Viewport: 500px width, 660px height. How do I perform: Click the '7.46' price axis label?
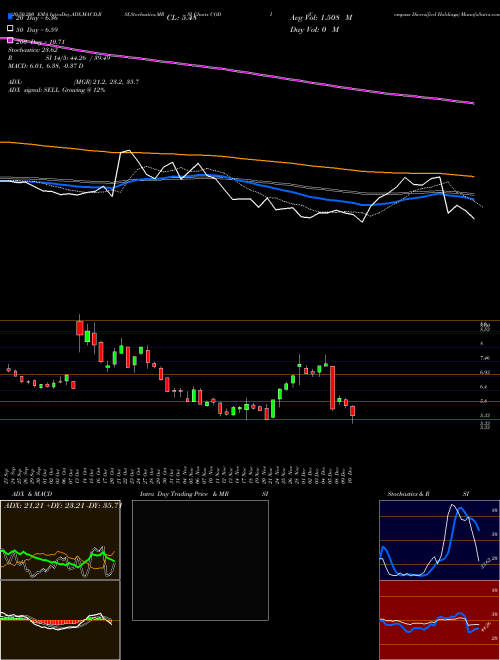(484, 358)
